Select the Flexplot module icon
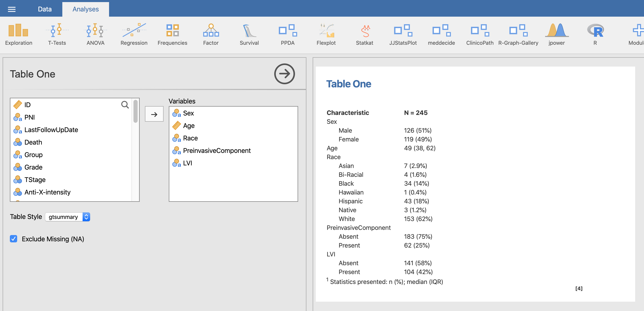This screenshot has height=311, width=644. [x=326, y=34]
